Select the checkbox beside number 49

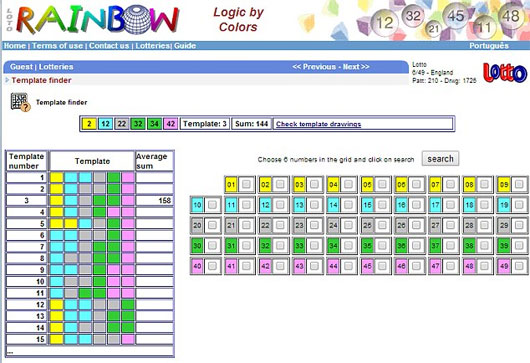(x=519, y=266)
